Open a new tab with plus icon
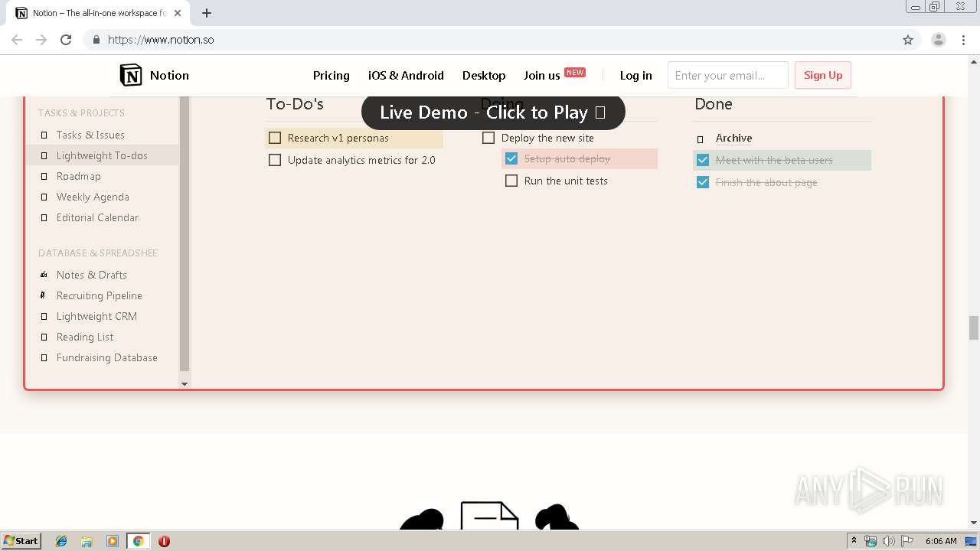Screen dimensions: 980x551 [207, 13]
